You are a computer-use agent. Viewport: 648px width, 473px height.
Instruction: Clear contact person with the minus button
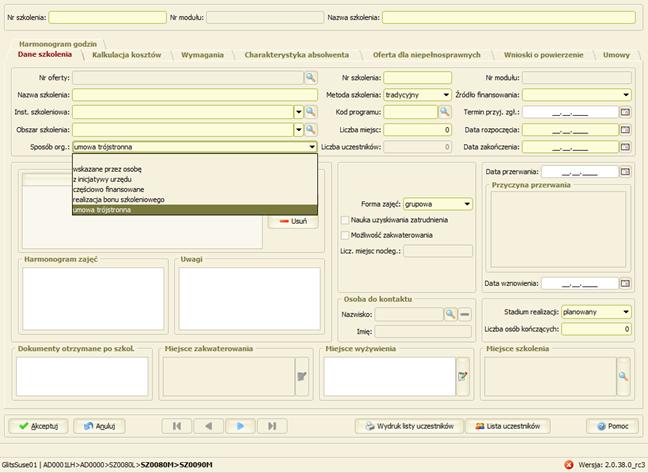(x=465, y=314)
